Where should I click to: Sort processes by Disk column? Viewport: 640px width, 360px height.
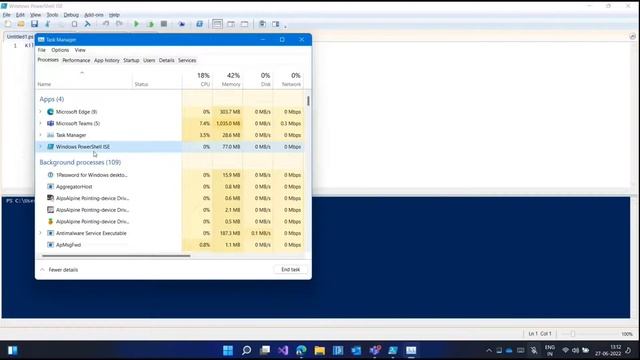(258, 79)
